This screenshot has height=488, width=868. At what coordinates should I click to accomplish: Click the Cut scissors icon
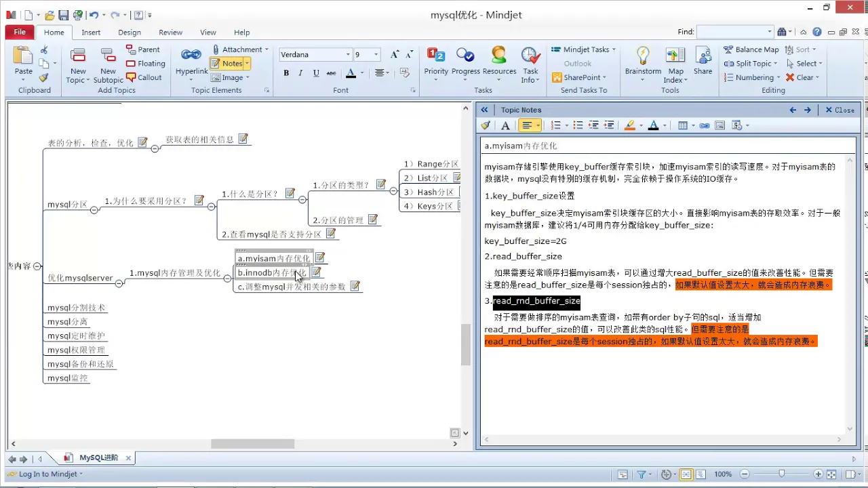point(44,49)
